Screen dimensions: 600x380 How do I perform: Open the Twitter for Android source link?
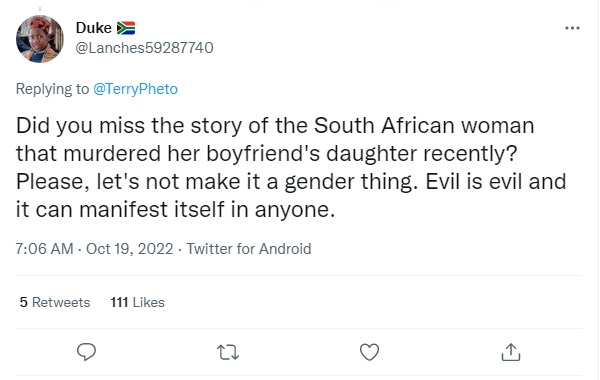tap(249, 249)
